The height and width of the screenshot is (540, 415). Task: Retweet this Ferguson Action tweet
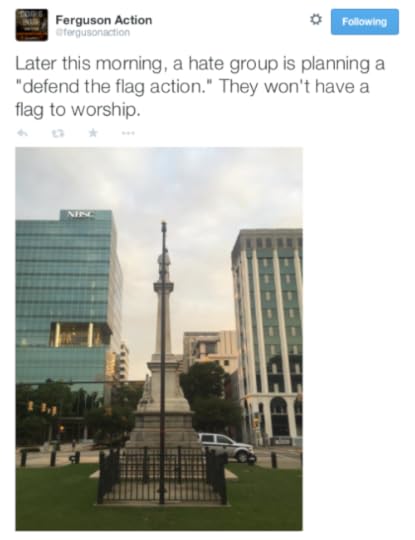pyautogui.click(x=58, y=133)
